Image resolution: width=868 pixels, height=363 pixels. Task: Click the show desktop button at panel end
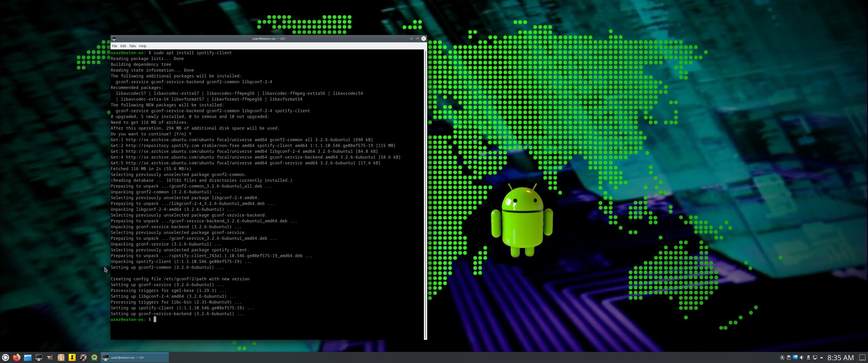click(862, 357)
